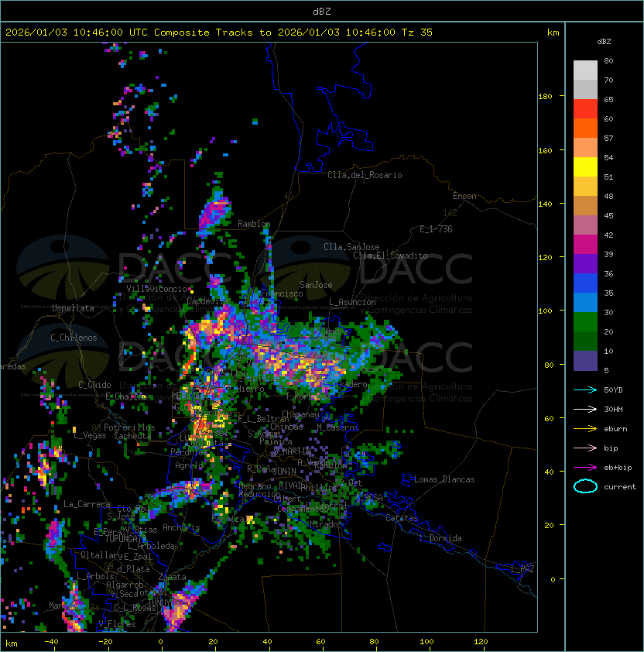Click the SanJose label east of Francisco

(316, 285)
